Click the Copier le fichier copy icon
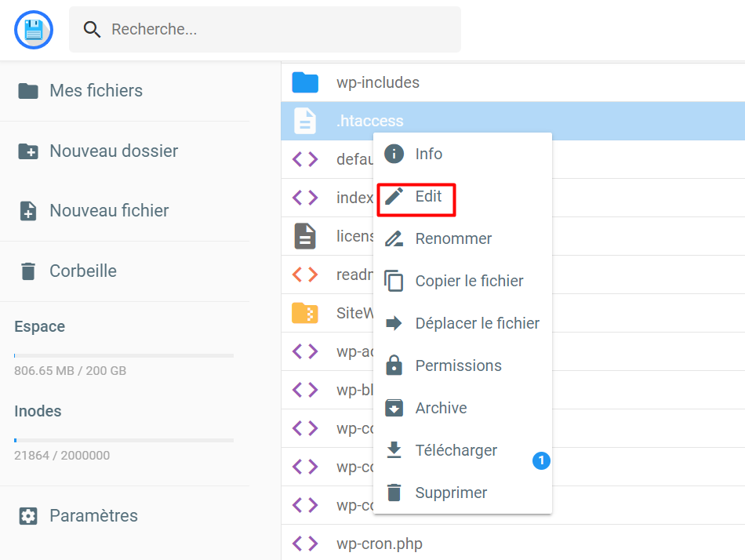Screen dimensions: 745x560 pos(394,280)
